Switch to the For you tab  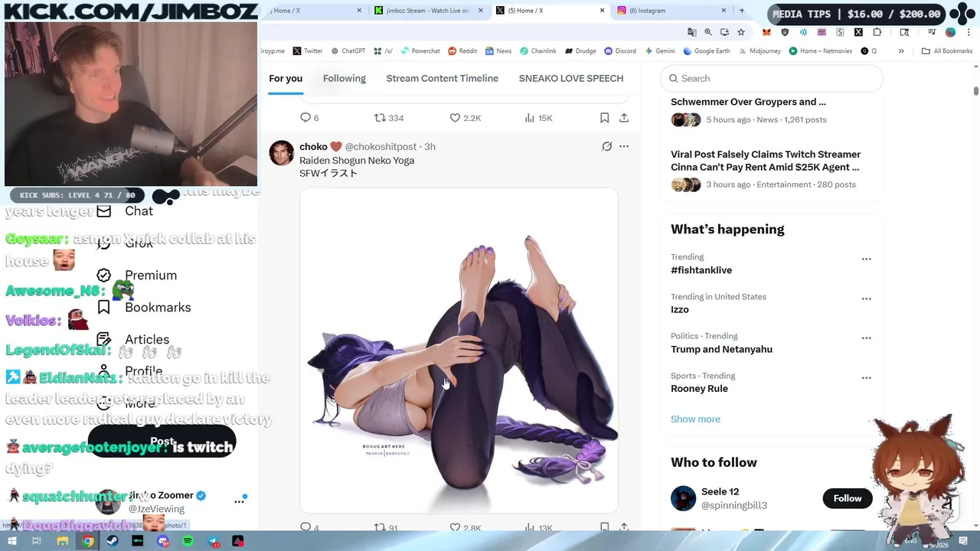pos(286,78)
